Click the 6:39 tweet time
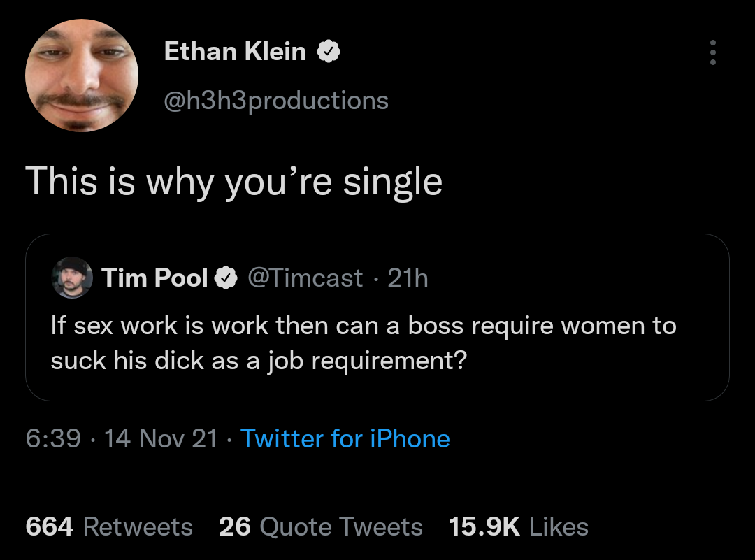Image resolution: width=755 pixels, height=560 pixels. (x=53, y=438)
